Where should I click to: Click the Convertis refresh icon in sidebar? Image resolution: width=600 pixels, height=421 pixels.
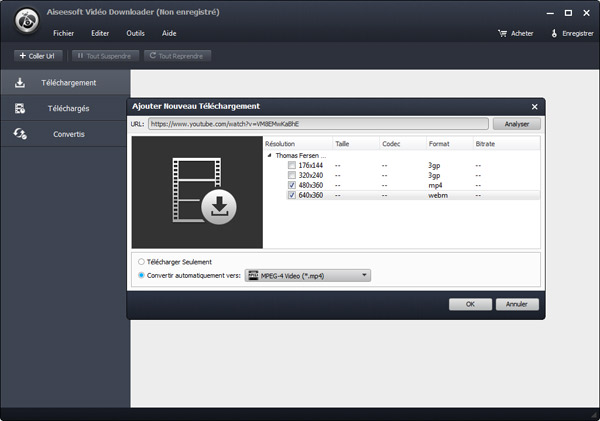(20, 134)
